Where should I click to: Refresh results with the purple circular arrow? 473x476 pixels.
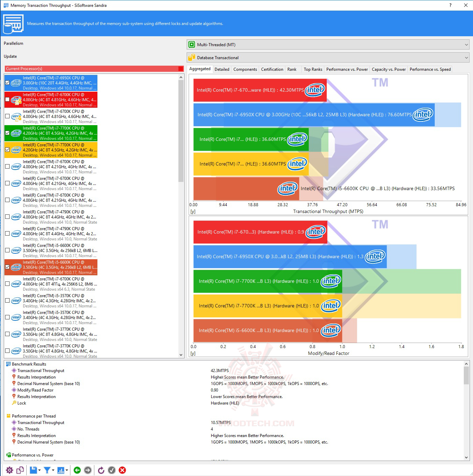pos(101,470)
